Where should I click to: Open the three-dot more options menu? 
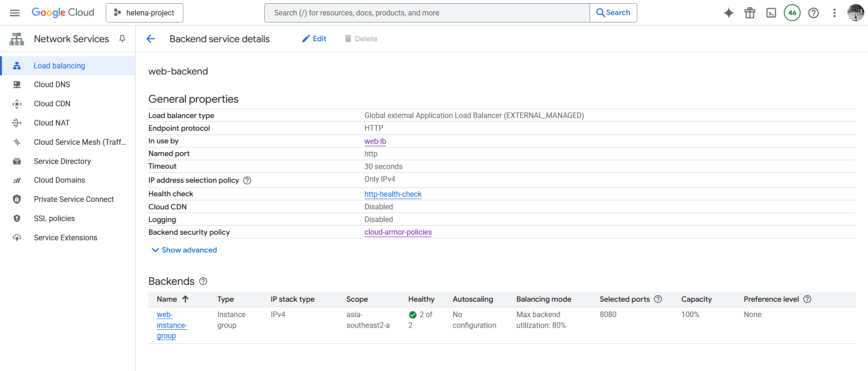[x=834, y=13]
